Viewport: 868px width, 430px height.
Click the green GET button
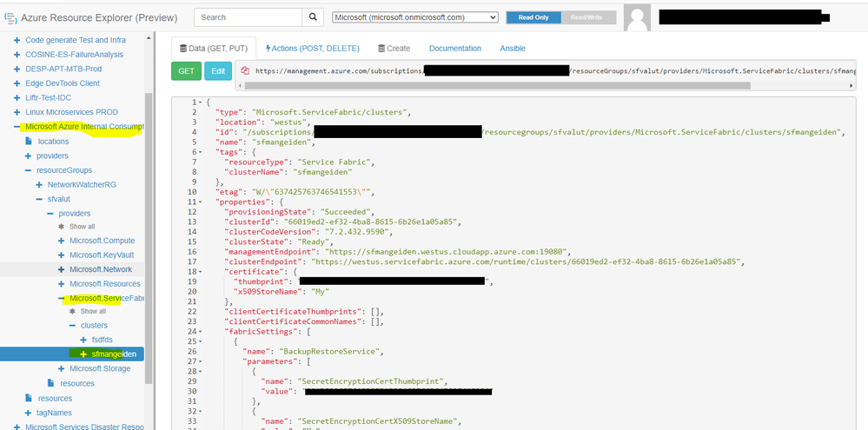187,71
